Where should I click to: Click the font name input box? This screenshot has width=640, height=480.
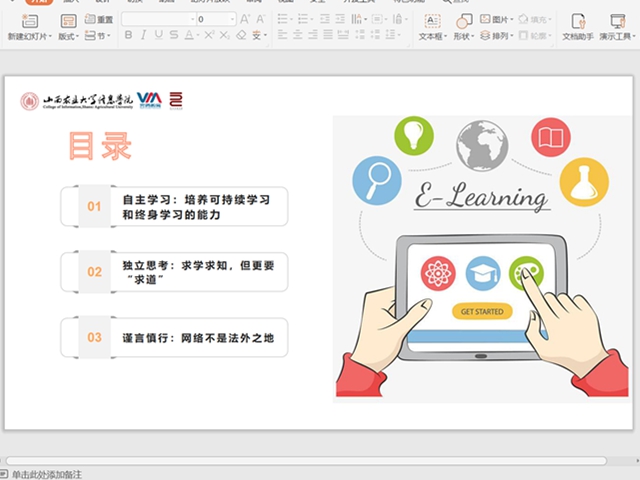157,19
